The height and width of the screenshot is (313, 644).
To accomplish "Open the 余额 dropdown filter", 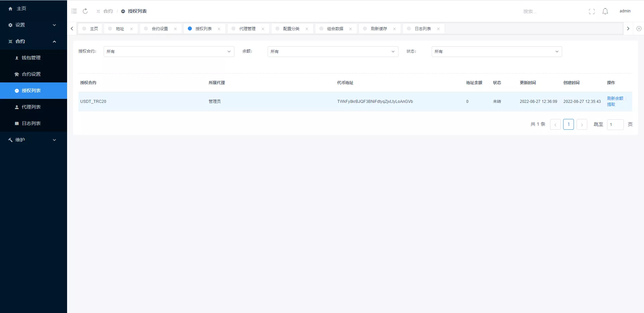I will (x=333, y=52).
